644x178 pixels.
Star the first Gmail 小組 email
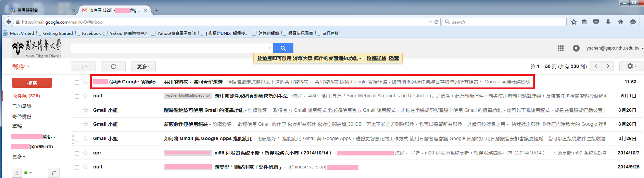click(85, 110)
